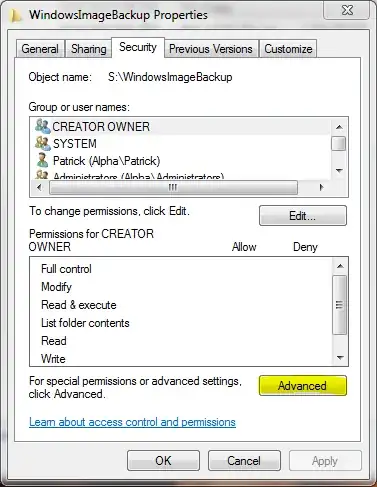Image resolution: width=377 pixels, height=487 pixels.
Task: Click the SYSTEM group icon
Action: tap(43, 143)
